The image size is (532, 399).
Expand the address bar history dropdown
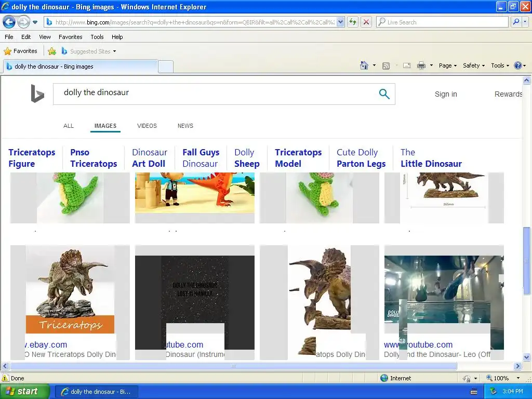[341, 22]
